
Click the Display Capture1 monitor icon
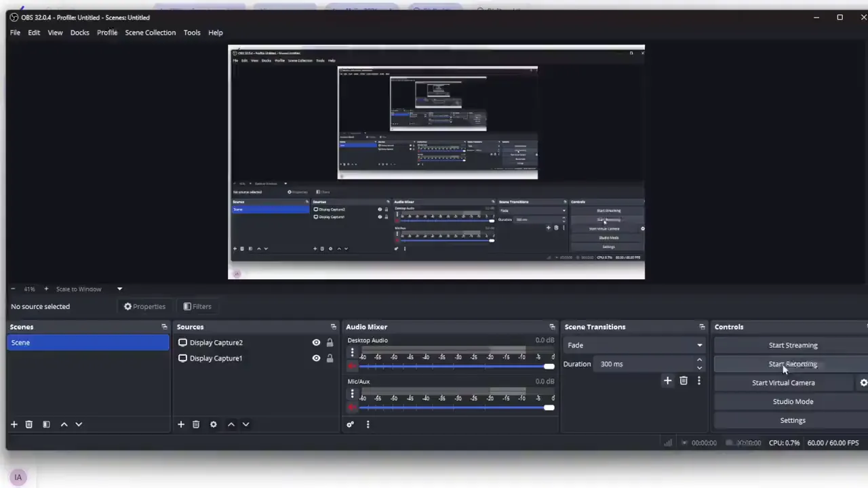click(x=182, y=358)
